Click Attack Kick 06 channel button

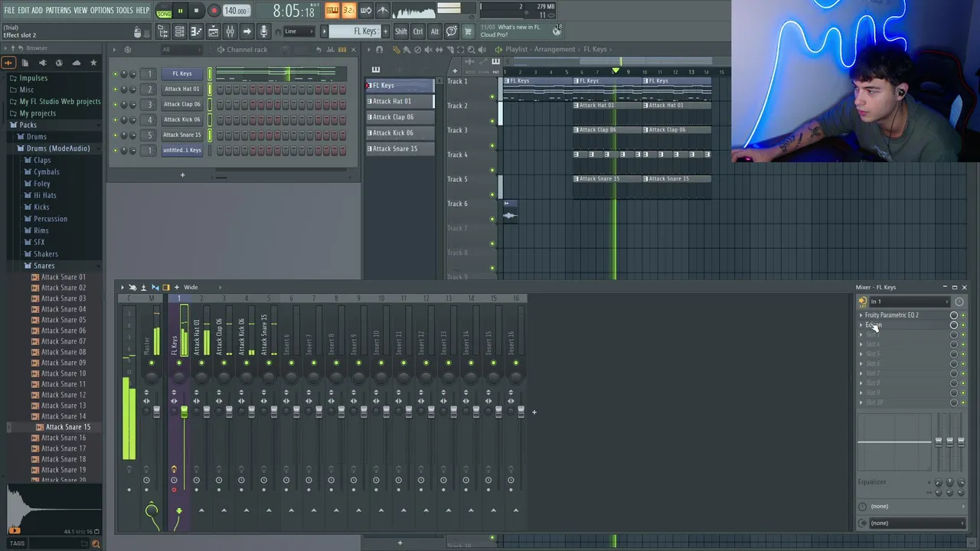pos(181,119)
